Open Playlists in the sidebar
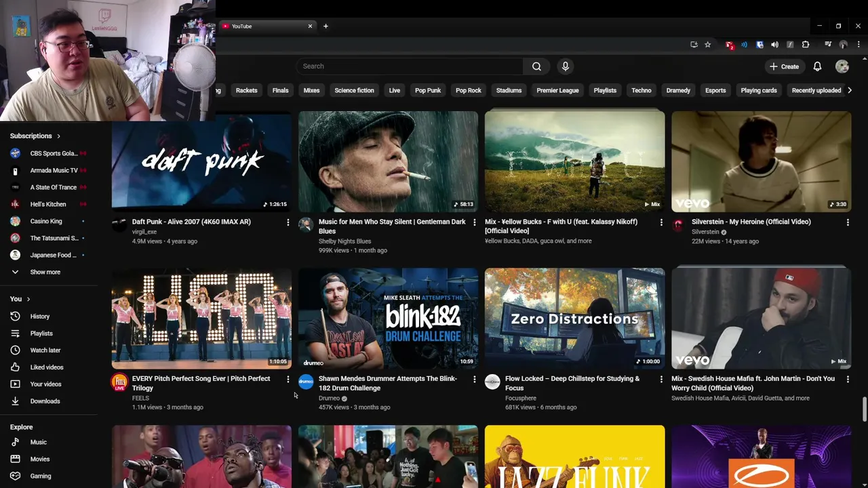The image size is (868, 488). coord(41,333)
